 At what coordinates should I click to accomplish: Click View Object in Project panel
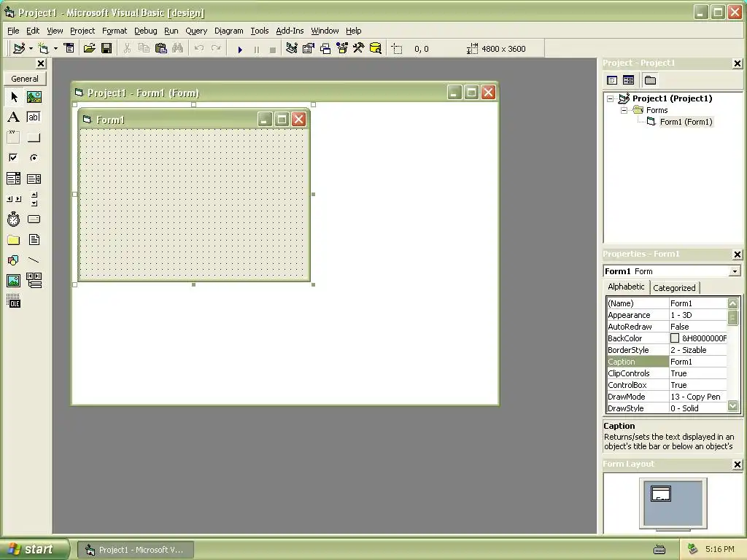pyautogui.click(x=628, y=80)
